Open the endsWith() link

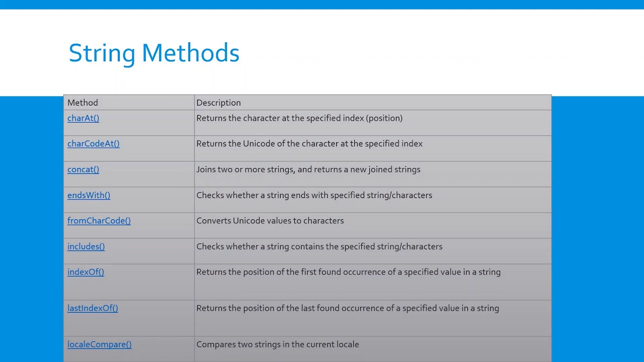coord(89,195)
